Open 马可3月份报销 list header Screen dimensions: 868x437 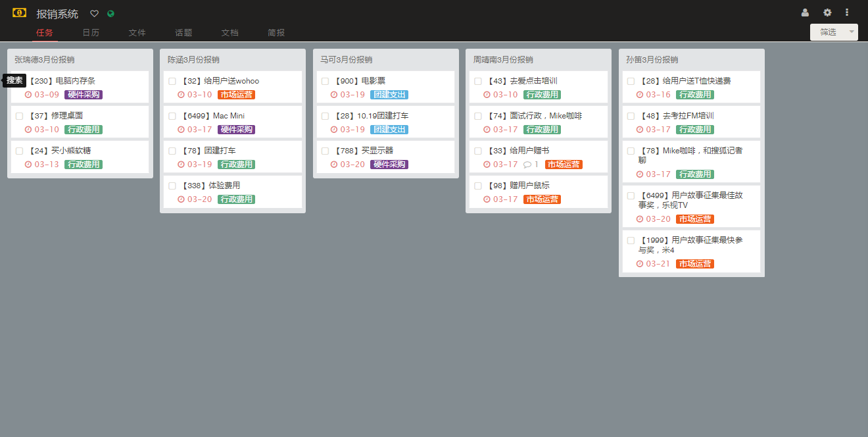point(347,59)
